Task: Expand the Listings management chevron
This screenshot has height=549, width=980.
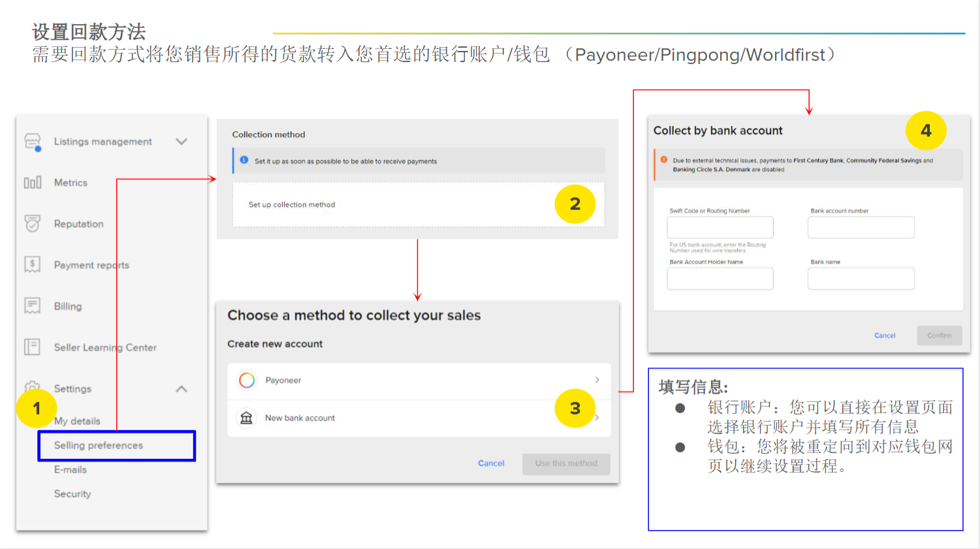Action: click(182, 142)
